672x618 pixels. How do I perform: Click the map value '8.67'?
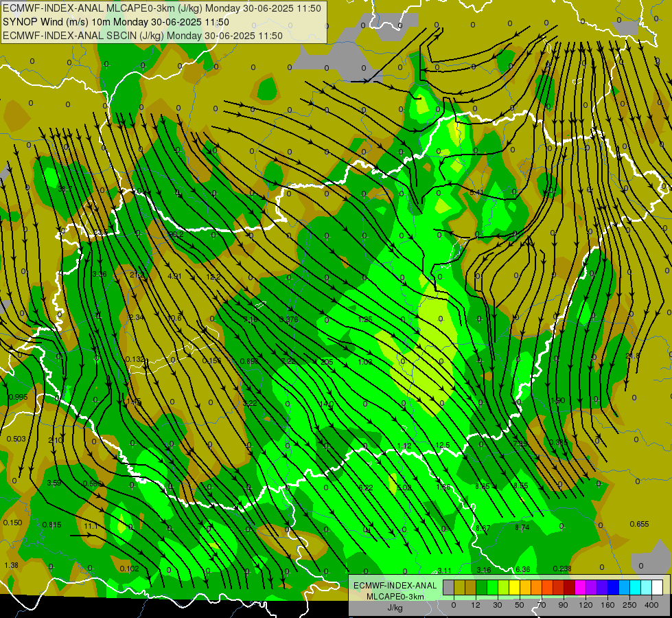483,528
